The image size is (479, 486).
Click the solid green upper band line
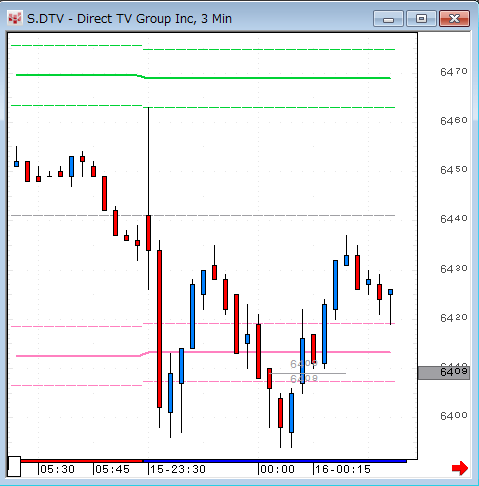click(203, 77)
